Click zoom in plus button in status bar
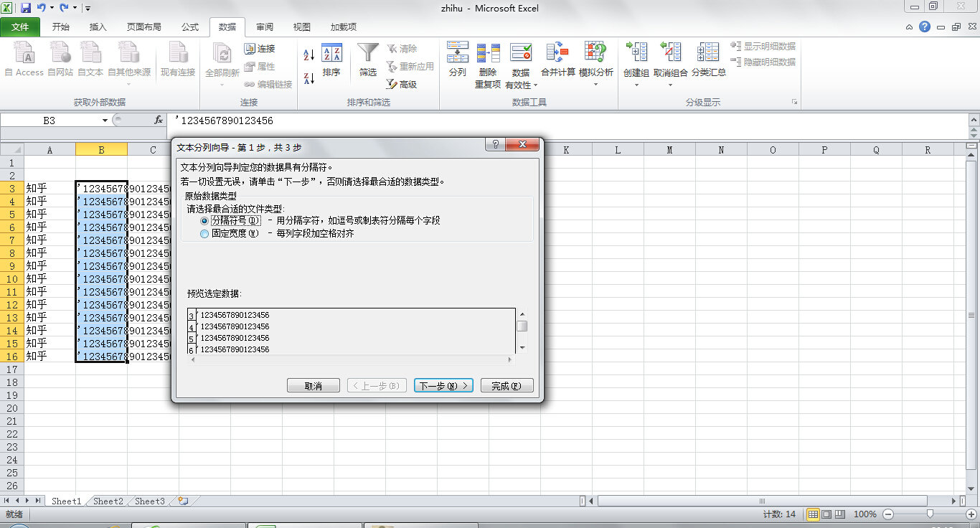Screen dimensions: 980x528 (x=973, y=514)
